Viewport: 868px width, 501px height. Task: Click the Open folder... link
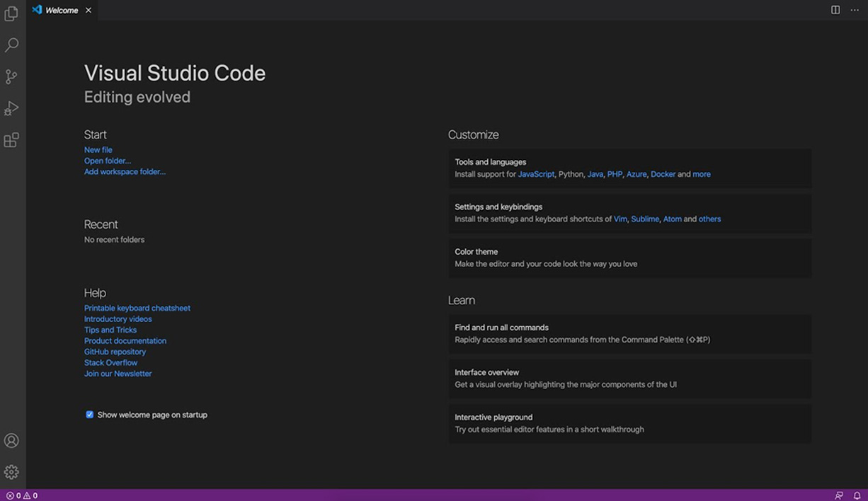(108, 161)
